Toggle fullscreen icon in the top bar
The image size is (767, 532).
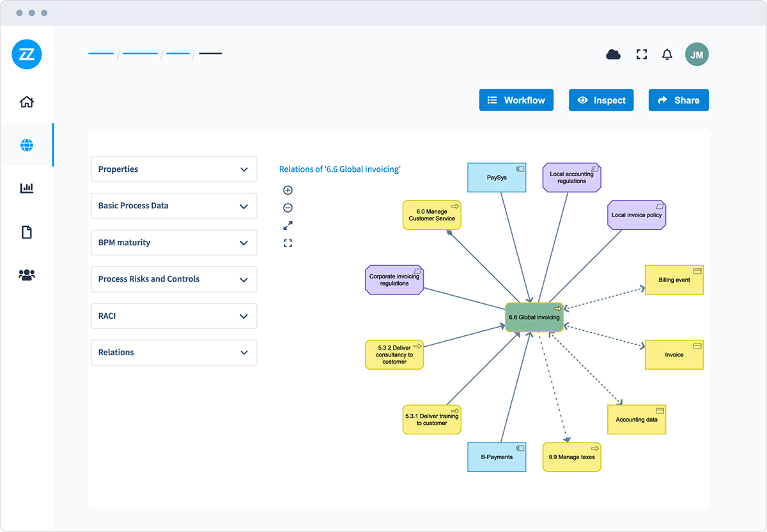(642, 55)
